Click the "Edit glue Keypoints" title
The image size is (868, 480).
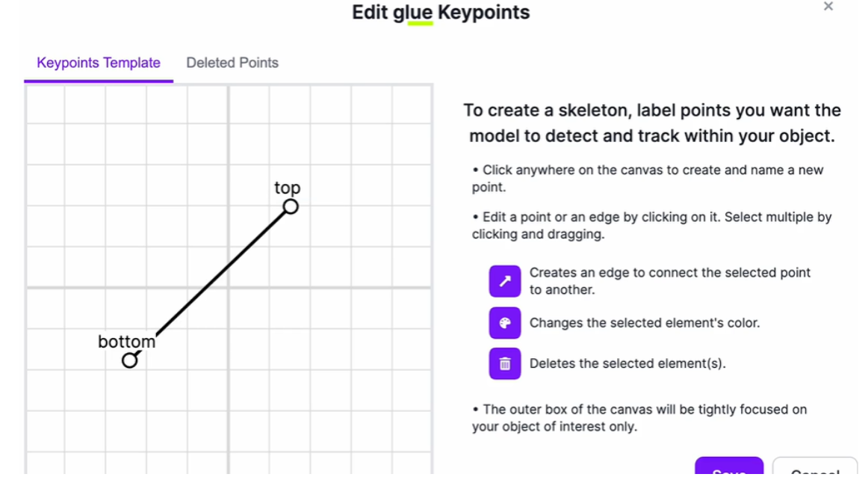pyautogui.click(x=441, y=13)
